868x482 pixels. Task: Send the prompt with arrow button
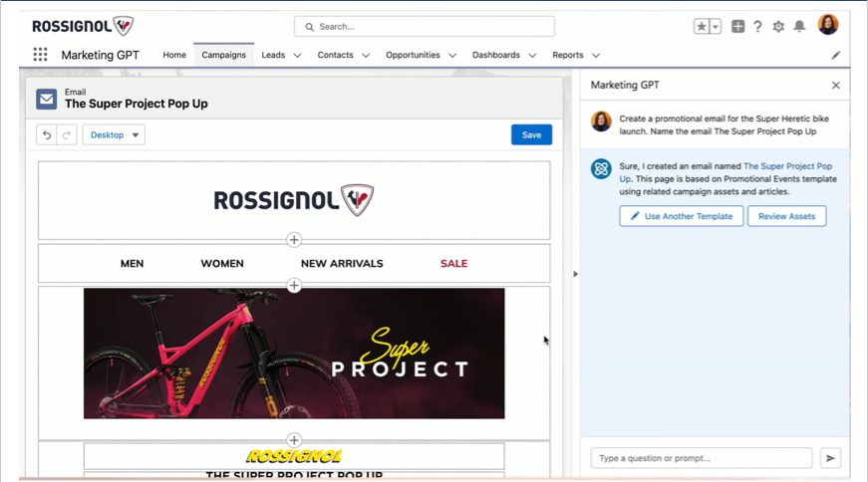pos(830,458)
